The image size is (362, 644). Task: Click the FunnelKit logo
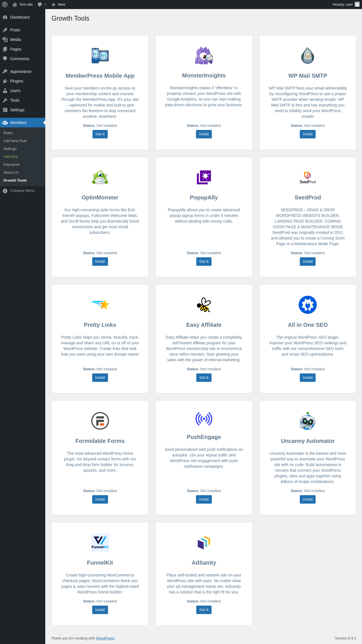(100, 543)
